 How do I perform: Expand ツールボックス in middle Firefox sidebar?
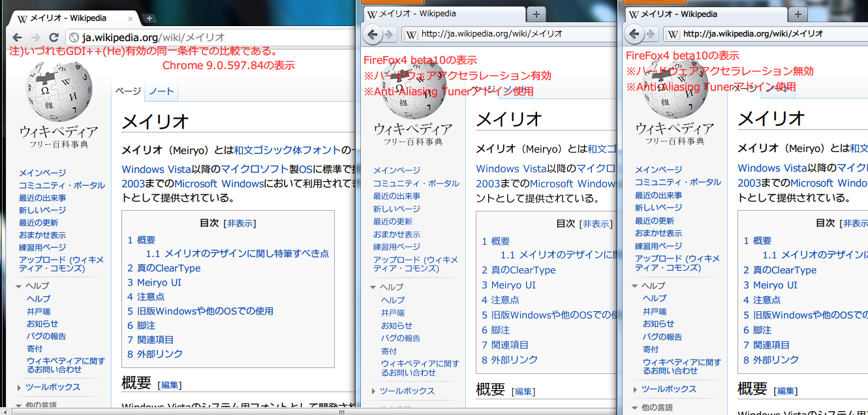click(x=403, y=391)
